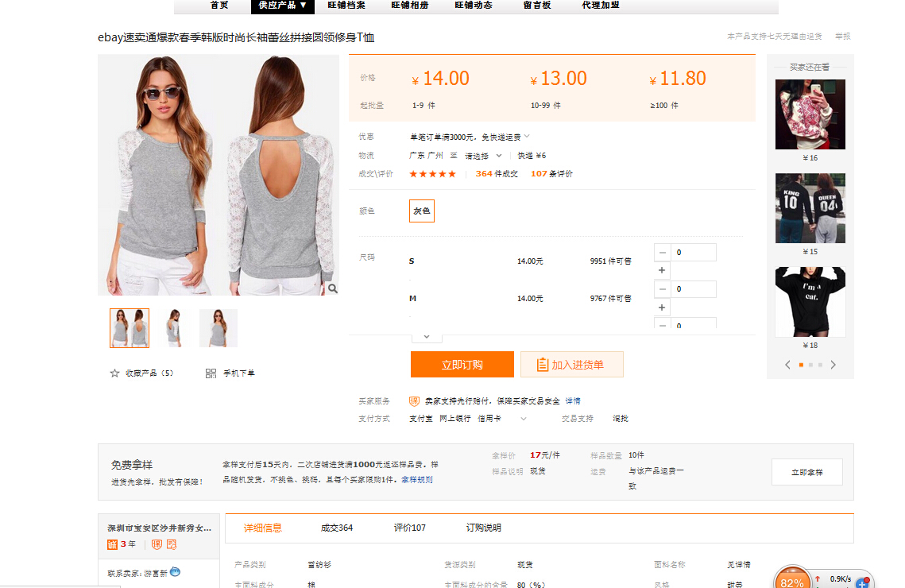Expand the payment methods dropdown arrow

coord(523,419)
